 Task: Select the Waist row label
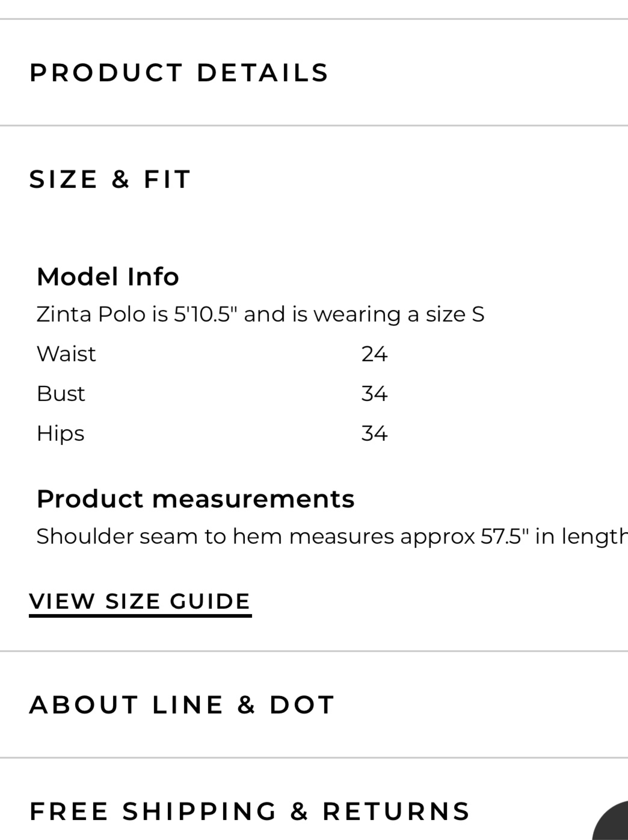[x=66, y=354]
